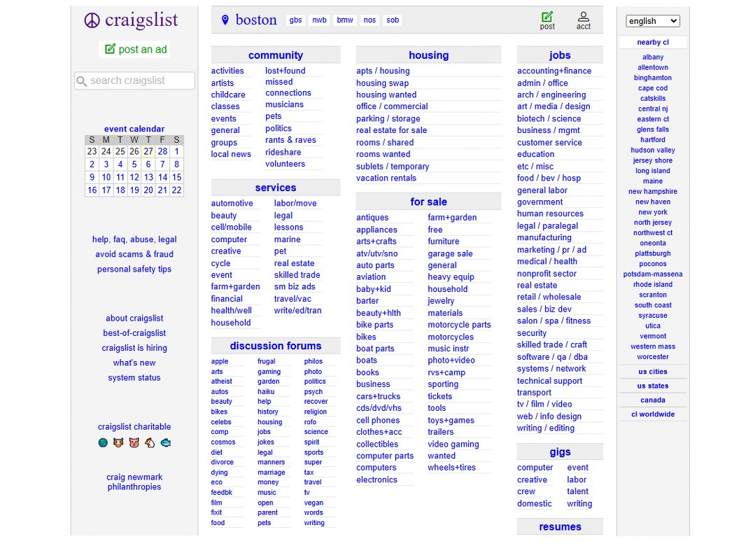Open the video gaming for sale link
The image size is (739, 560).
point(453,444)
